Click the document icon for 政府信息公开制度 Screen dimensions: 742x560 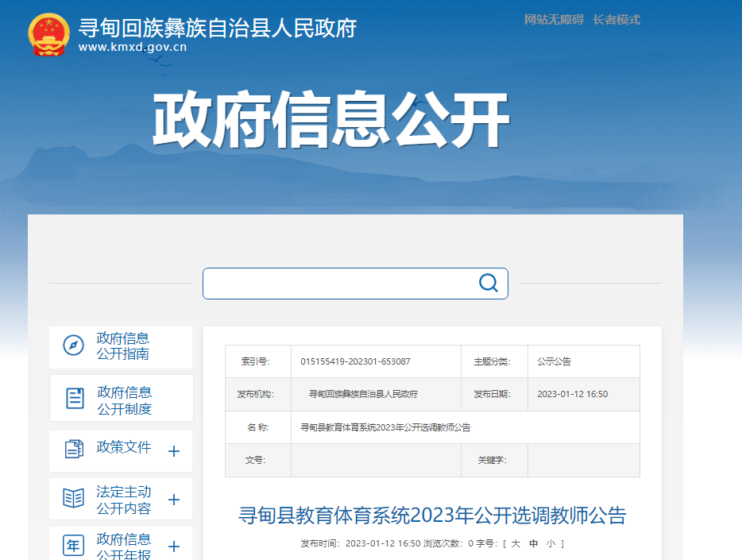coord(75,398)
